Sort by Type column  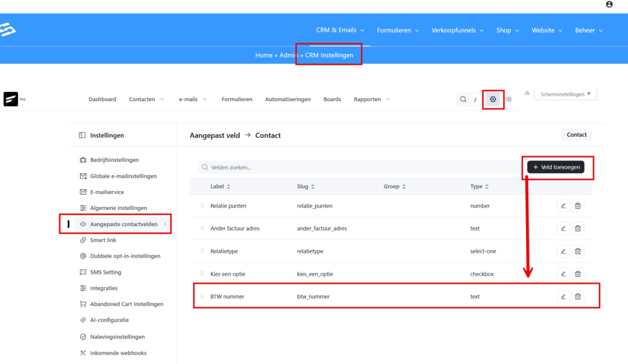click(x=480, y=186)
